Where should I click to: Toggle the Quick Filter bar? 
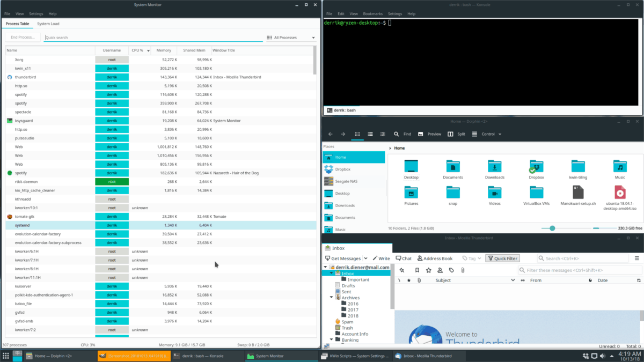point(502,258)
